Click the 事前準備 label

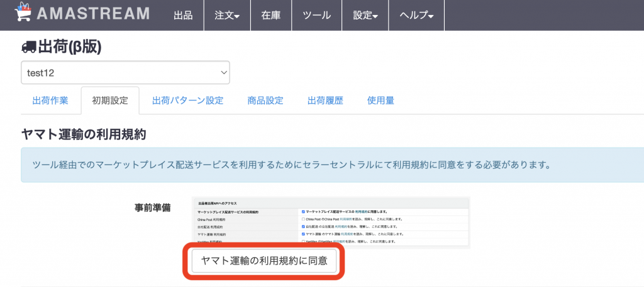click(x=152, y=207)
